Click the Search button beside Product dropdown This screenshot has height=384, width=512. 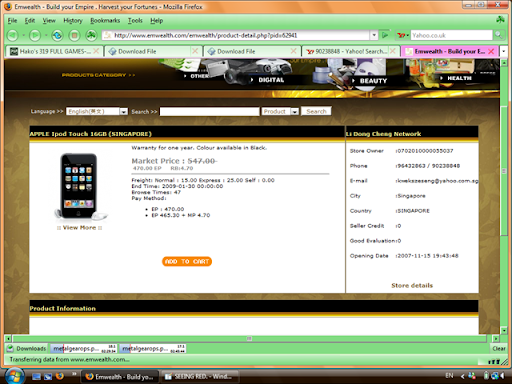point(316,111)
